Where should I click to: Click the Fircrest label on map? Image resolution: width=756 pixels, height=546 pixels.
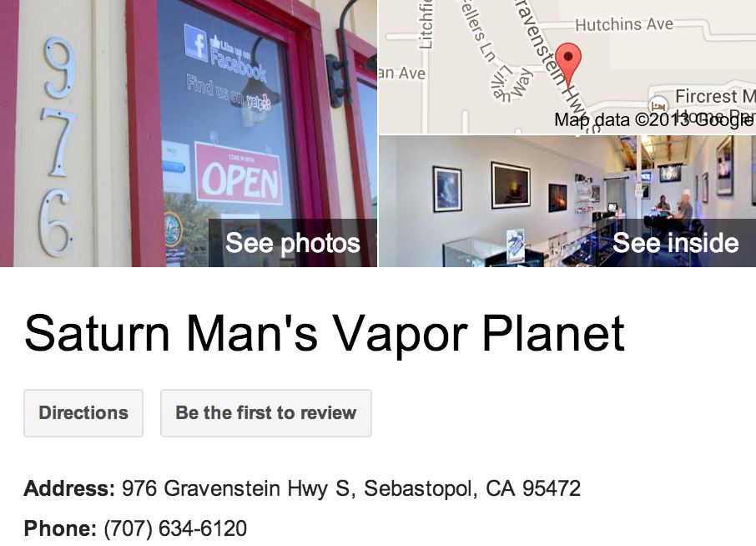click(x=714, y=96)
